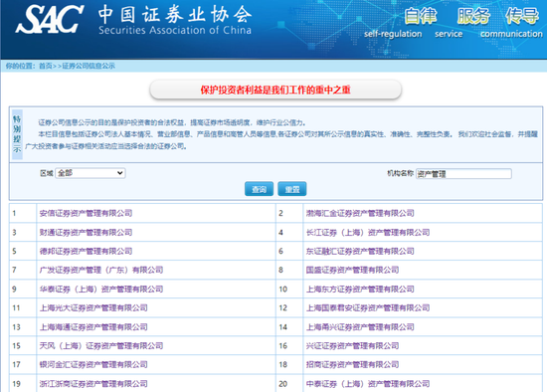This screenshot has width=547, height=392.
Task: Click the 服务 service header text
Action: pos(473,16)
